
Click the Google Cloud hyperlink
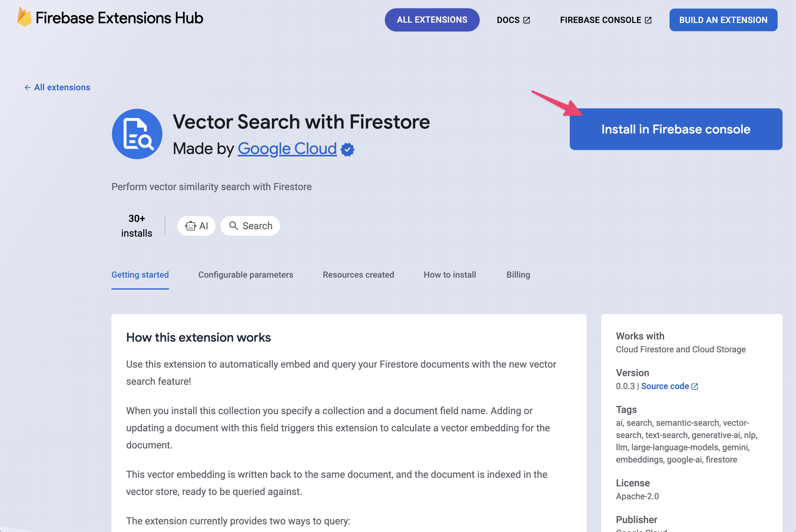pos(287,148)
